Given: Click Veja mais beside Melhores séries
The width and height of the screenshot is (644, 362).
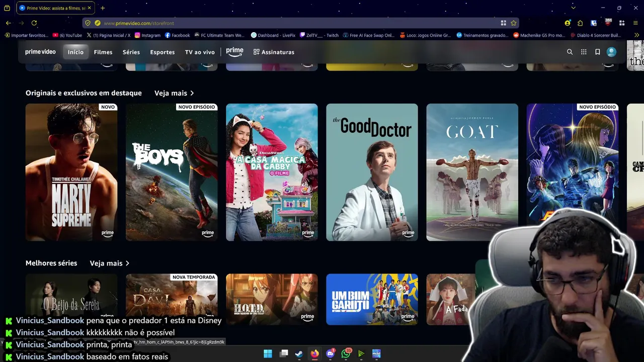Looking at the screenshot, I should click(x=110, y=263).
